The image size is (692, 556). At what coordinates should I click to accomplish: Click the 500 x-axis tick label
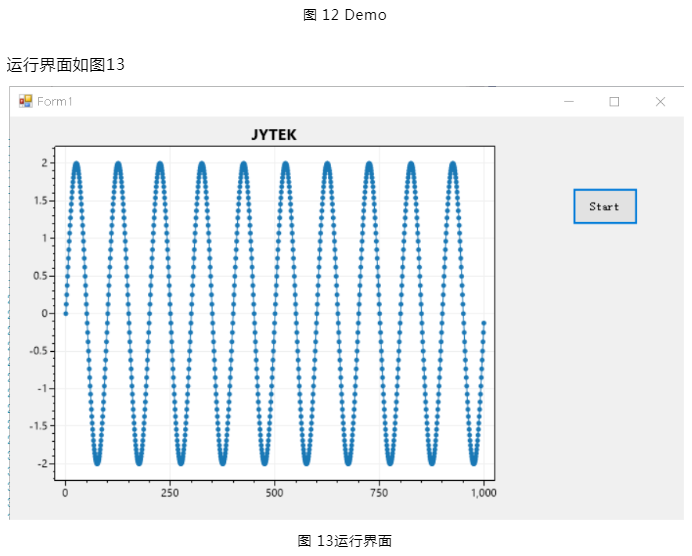tap(275, 492)
